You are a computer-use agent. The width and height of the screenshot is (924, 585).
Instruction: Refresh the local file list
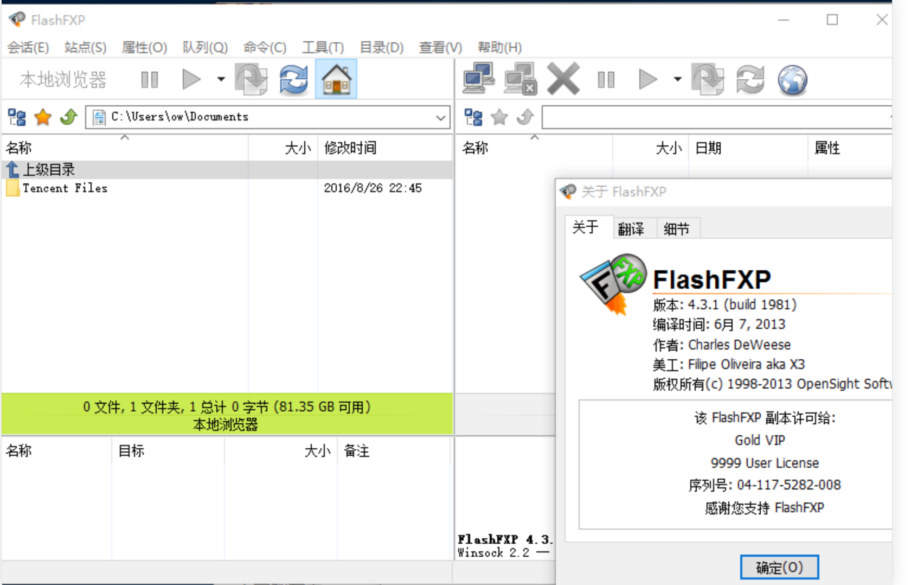[x=293, y=79]
